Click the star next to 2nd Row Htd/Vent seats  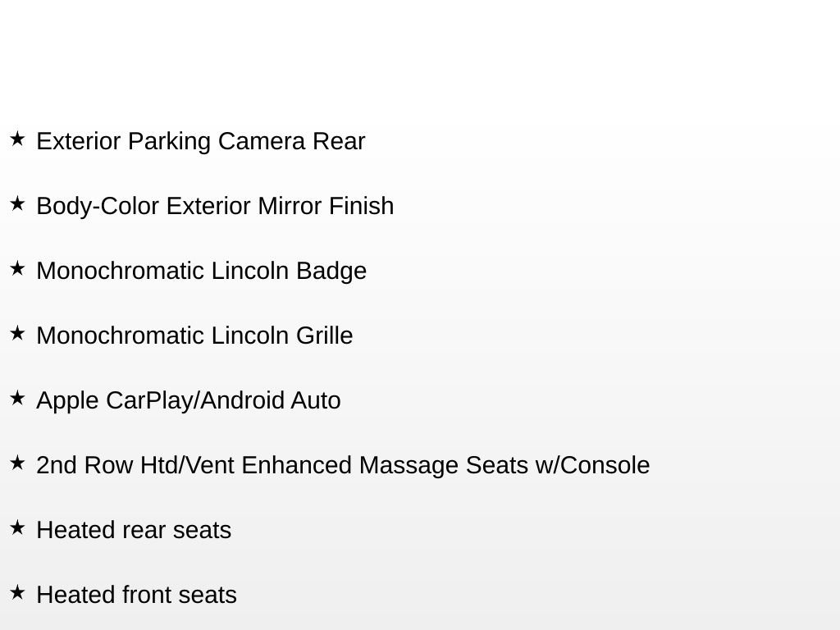click(x=17, y=463)
